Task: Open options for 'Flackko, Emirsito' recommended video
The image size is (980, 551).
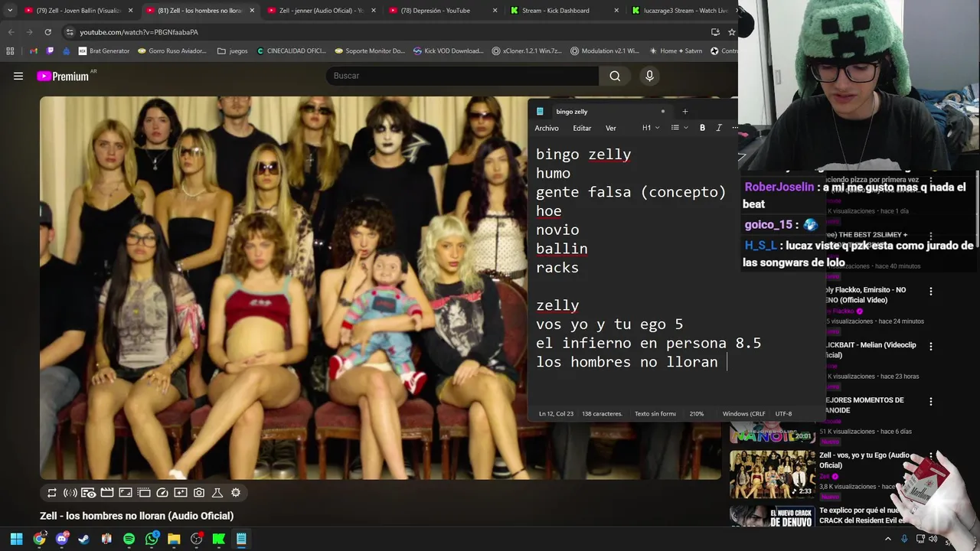Action: pos(930,292)
